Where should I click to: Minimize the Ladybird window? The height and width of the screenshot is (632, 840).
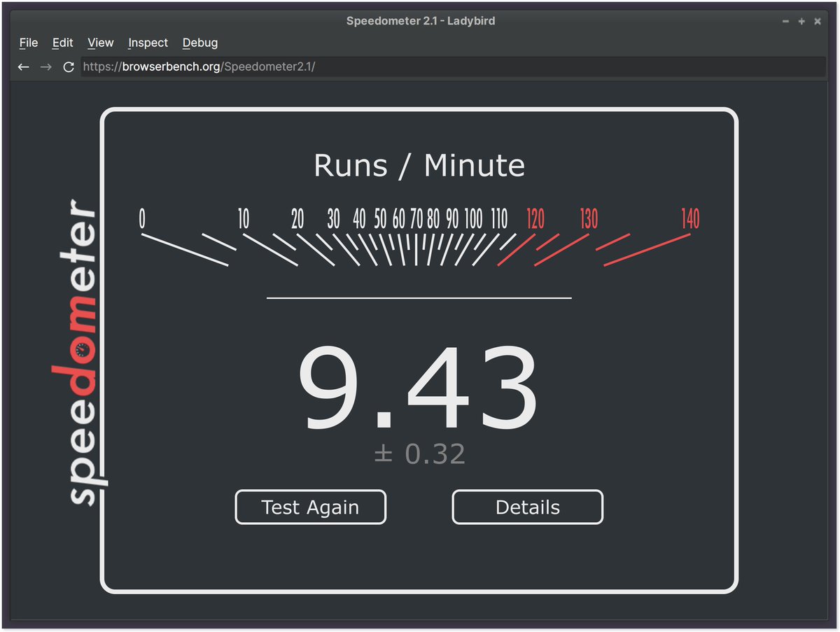tap(785, 21)
